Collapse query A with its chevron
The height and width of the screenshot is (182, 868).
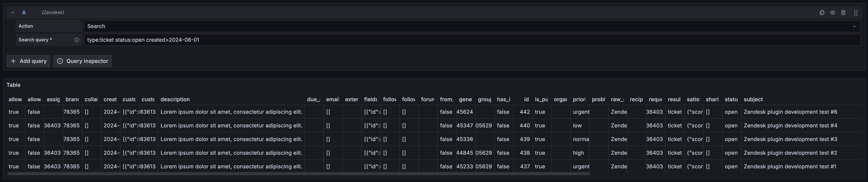12,13
